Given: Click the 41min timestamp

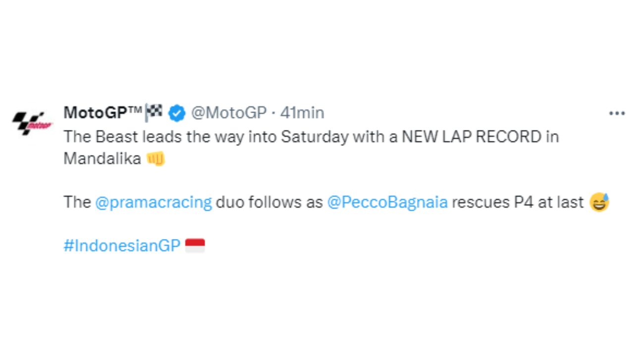Looking at the screenshot, I should pyautogui.click(x=303, y=113).
